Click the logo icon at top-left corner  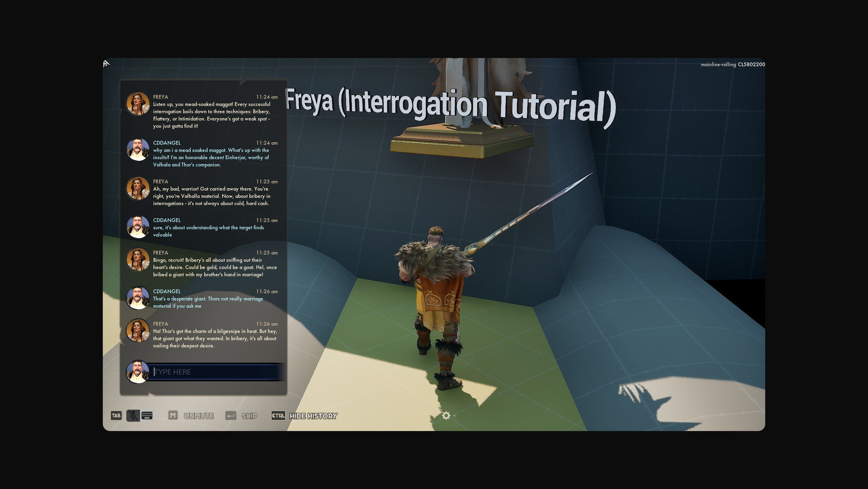(106, 63)
